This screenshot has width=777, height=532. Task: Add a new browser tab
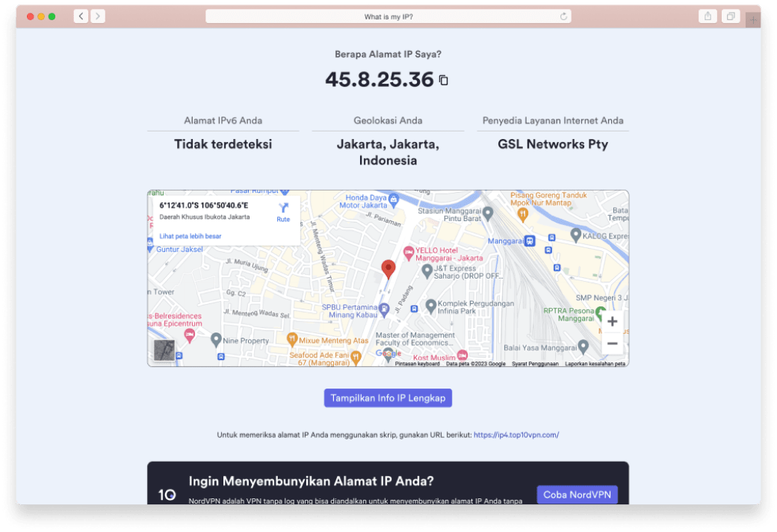tap(753, 20)
